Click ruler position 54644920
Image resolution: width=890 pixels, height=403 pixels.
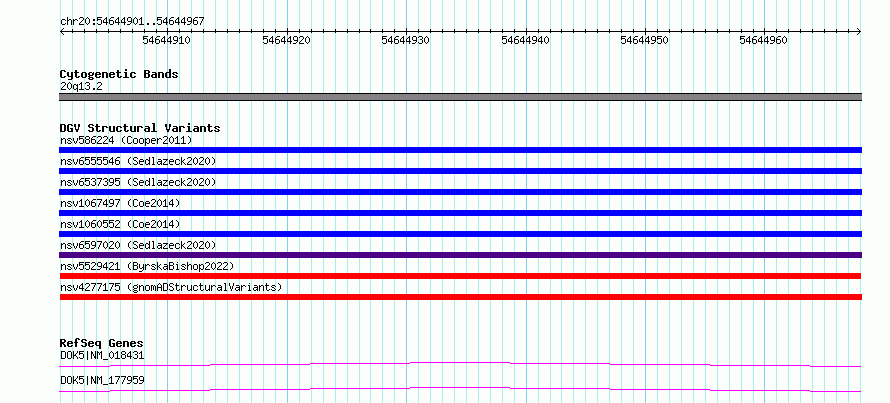286,41
